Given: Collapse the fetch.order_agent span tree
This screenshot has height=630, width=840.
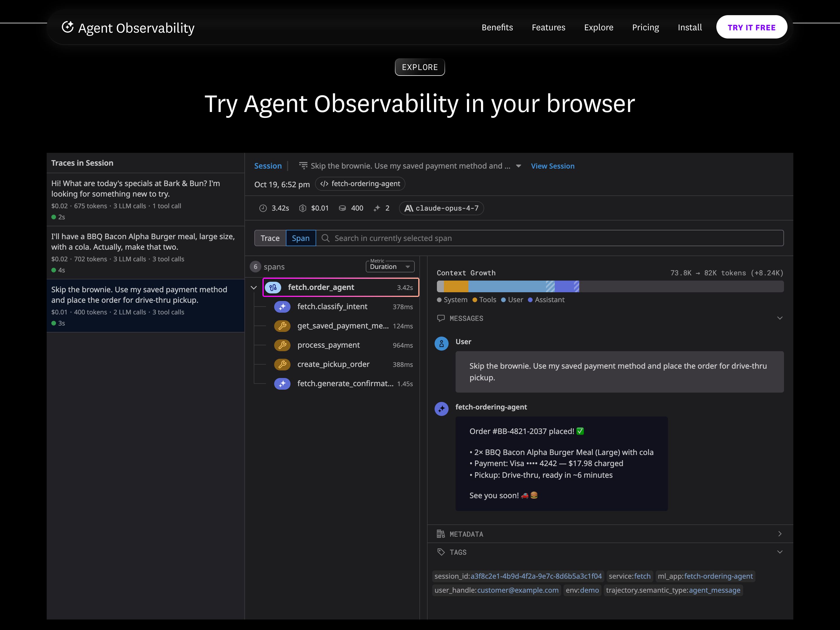Looking at the screenshot, I should point(254,288).
